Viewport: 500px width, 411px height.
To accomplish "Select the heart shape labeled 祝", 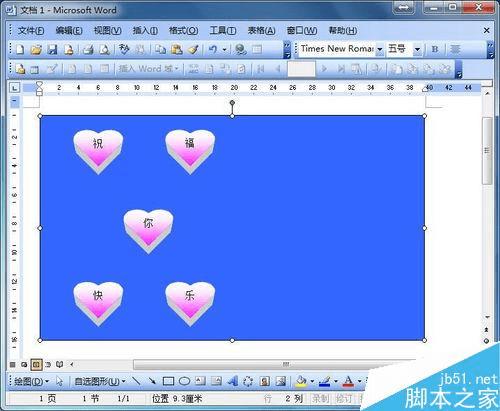I will pyautogui.click(x=98, y=152).
